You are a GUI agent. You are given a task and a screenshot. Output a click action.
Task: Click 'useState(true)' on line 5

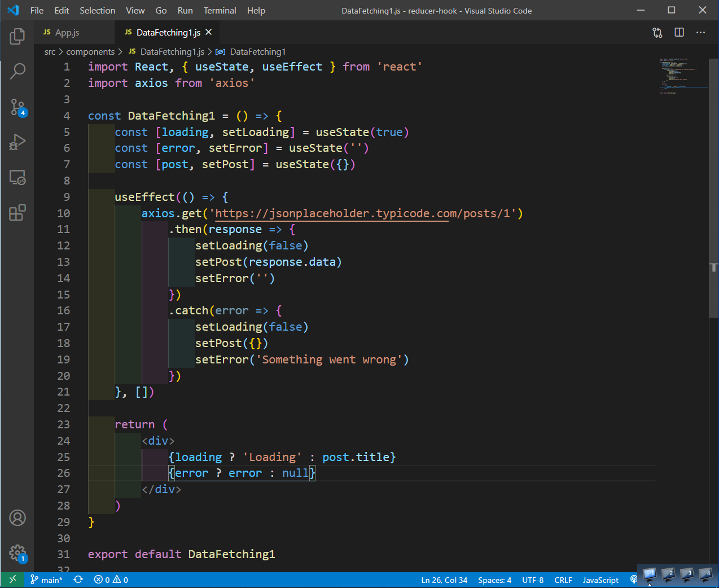coord(362,132)
